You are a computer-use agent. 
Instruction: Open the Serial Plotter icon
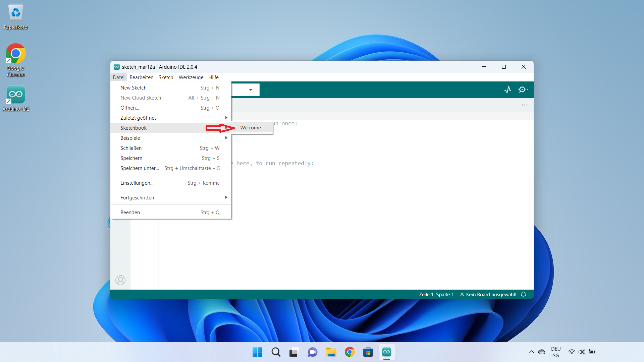click(508, 89)
